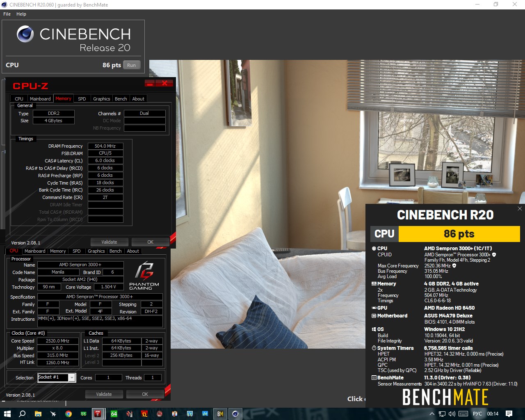Viewport: 525px width, 420px height.
Task: Open the network tray icon
Action: click(442, 414)
